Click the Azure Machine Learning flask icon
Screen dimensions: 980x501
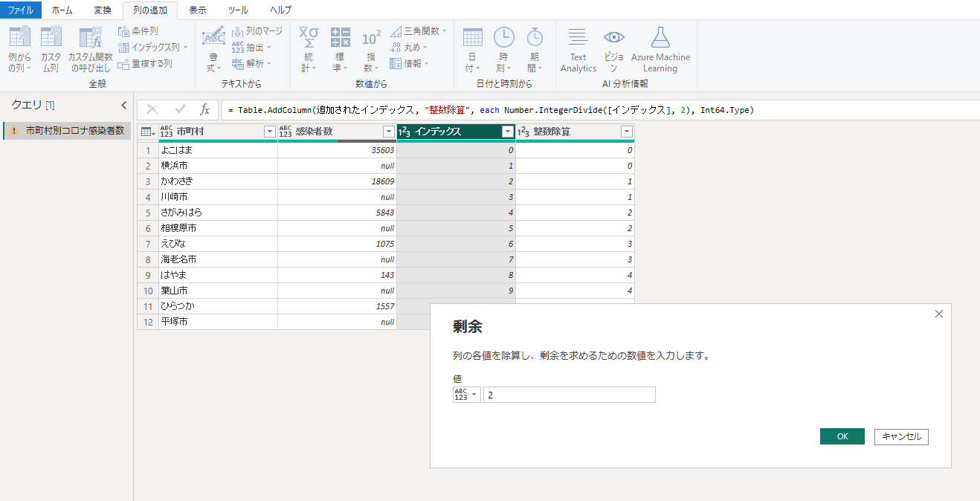click(x=660, y=37)
